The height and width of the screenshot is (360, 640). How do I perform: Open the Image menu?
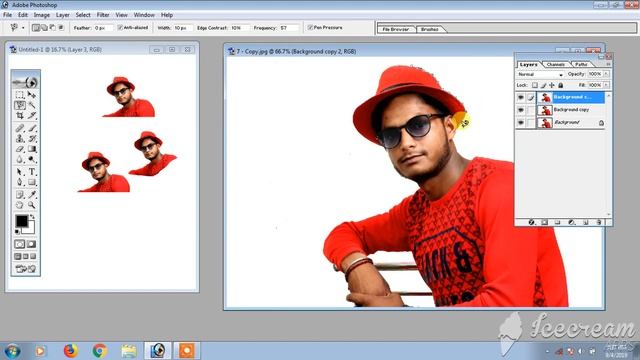click(42, 15)
